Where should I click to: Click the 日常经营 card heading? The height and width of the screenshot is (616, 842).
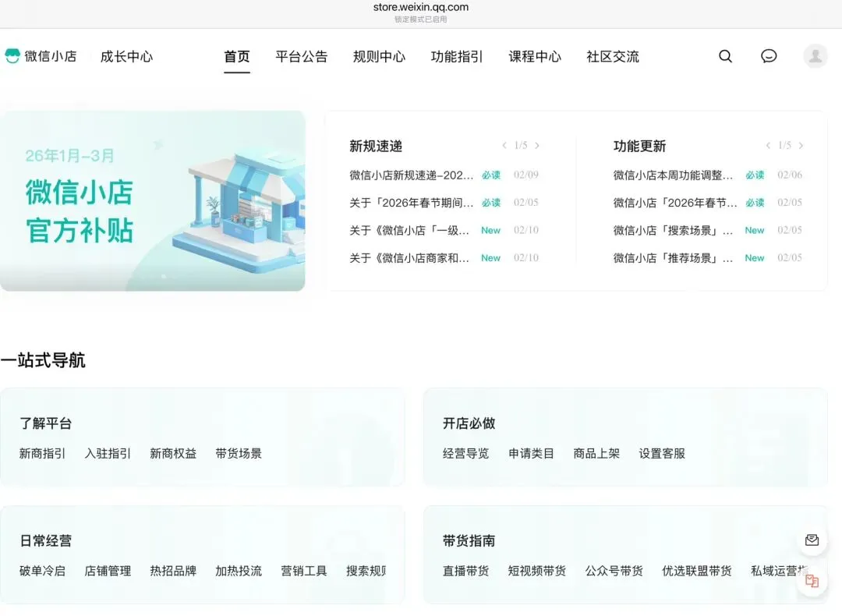pyautogui.click(x=46, y=541)
